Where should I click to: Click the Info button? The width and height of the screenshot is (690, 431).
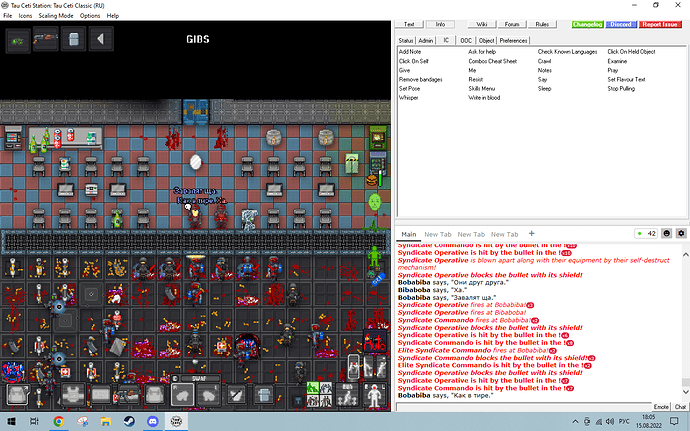[440, 24]
